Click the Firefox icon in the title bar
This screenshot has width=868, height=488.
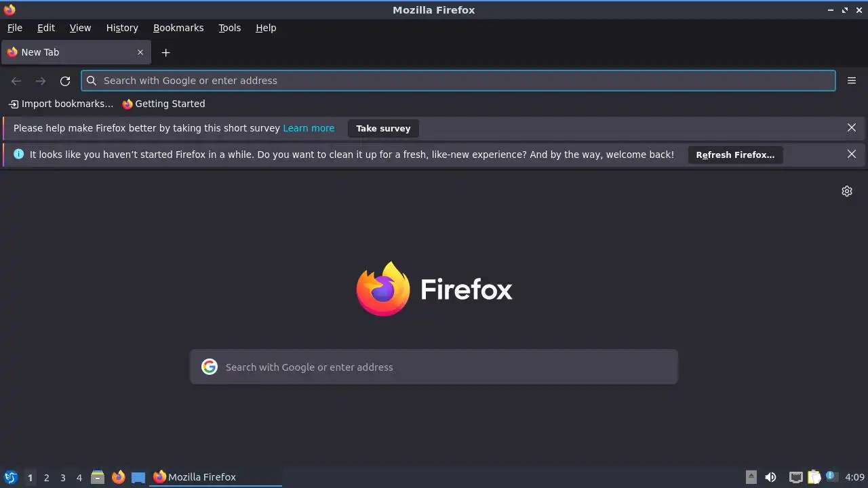(x=9, y=9)
